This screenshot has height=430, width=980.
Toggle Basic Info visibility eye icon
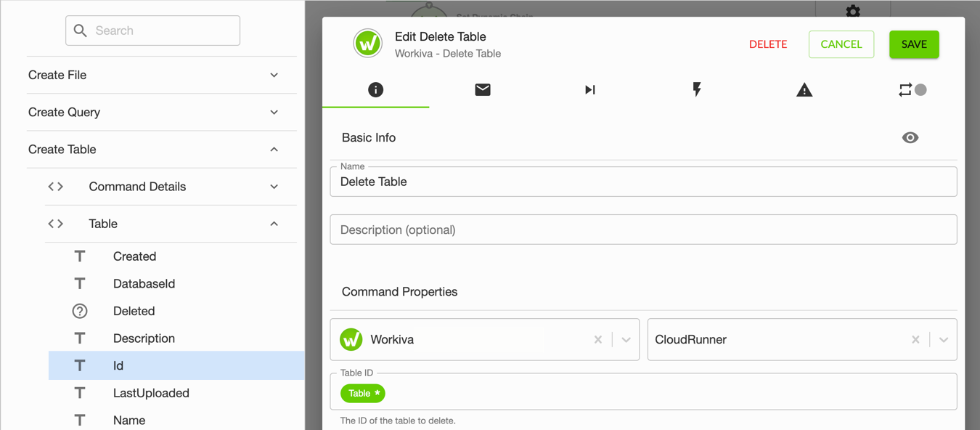(910, 137)
